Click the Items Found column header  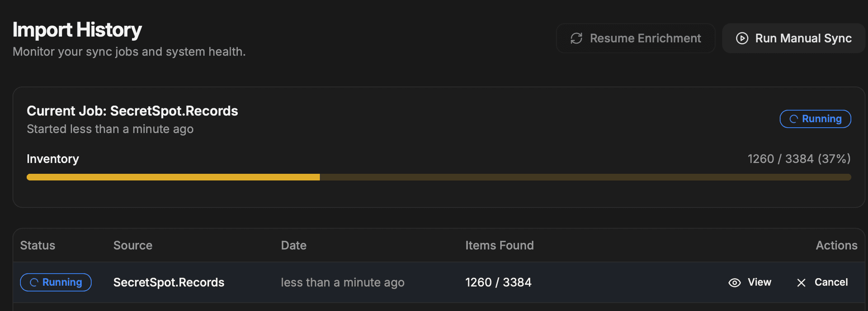click(499, 245)
